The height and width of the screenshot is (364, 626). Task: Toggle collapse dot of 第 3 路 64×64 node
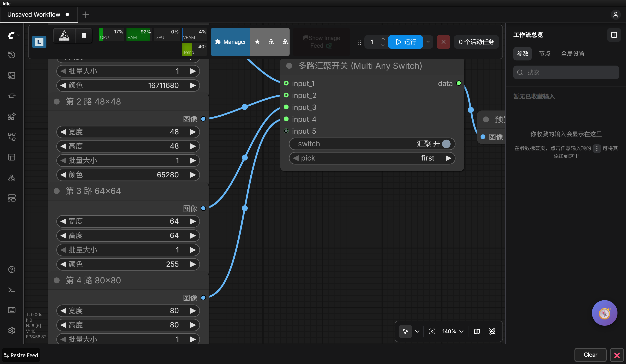57,191
